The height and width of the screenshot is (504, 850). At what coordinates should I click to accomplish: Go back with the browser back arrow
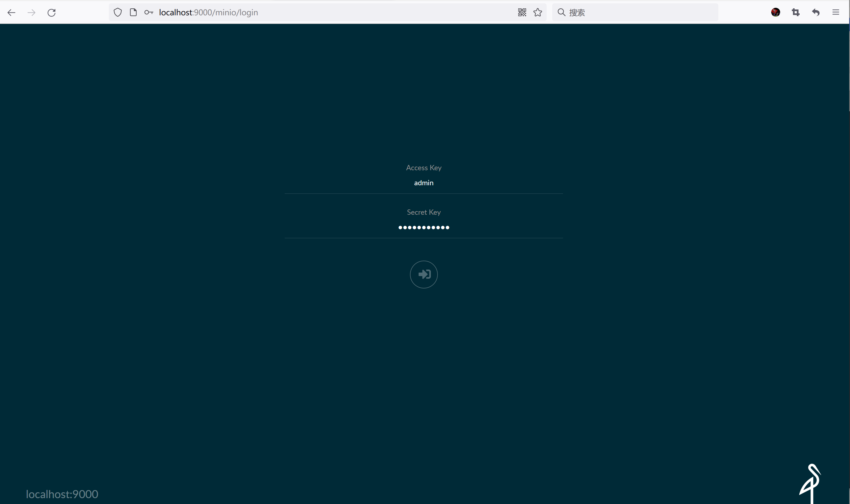11,13
